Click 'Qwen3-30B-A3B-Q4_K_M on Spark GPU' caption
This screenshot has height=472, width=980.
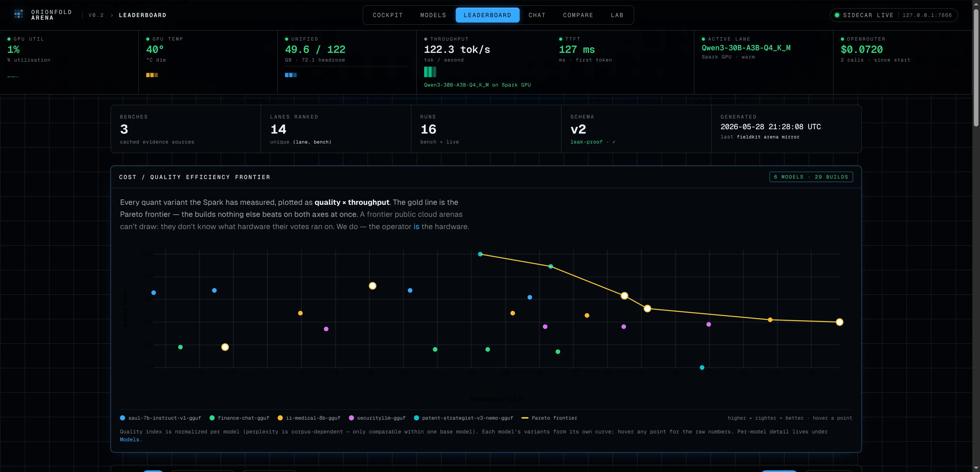[477, 85]
